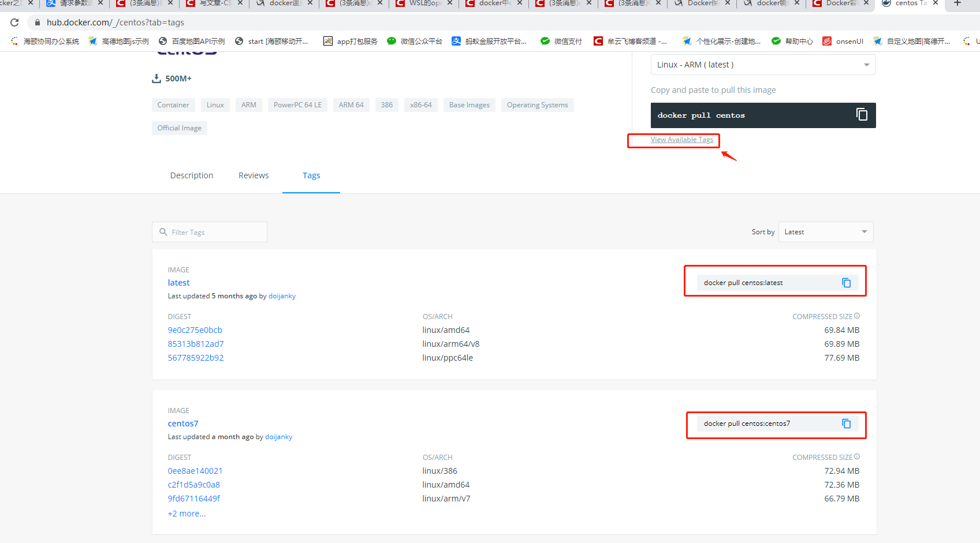Open digest 85313b812ad7
This screenshot has width=980, height=543.
(196, 344)
